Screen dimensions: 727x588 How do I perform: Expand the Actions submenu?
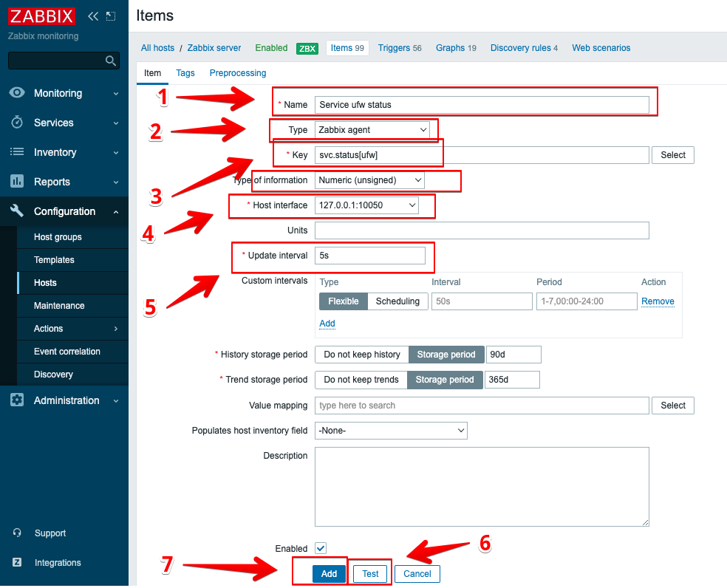(115, 329)
